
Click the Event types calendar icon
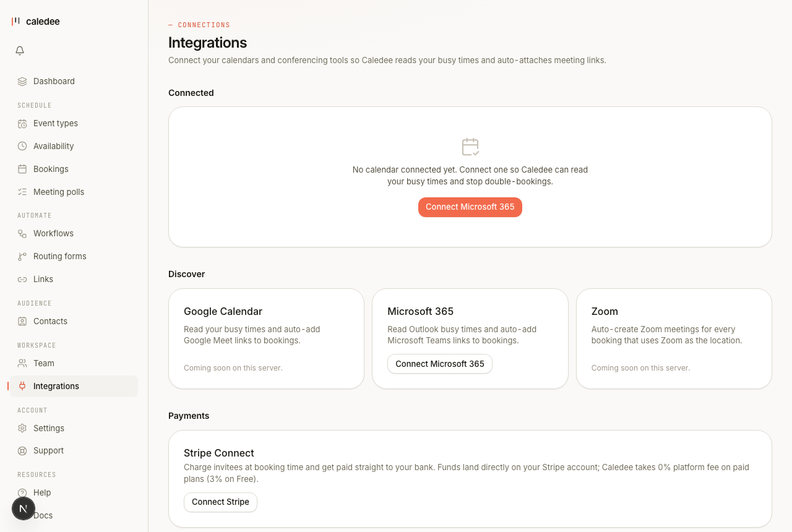coord(22,123)
